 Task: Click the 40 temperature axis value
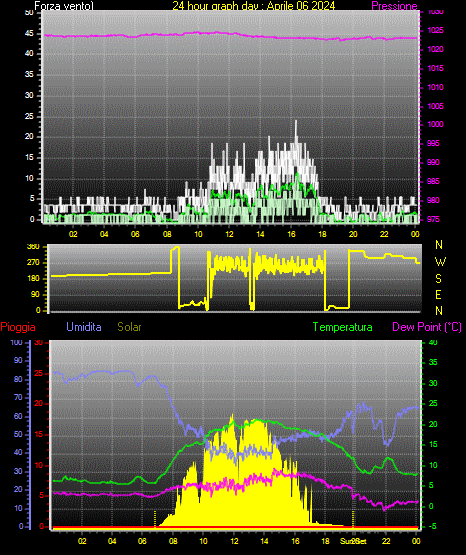point(433,343)
